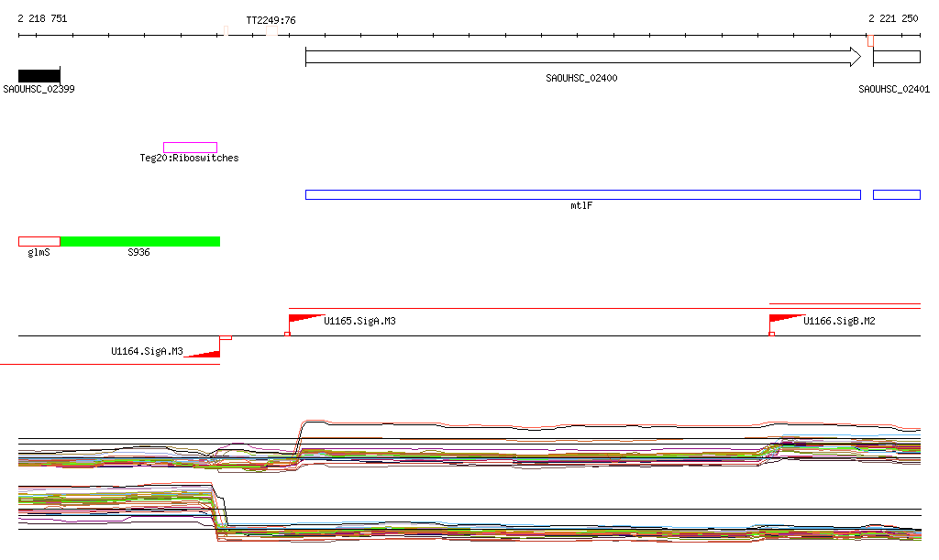Select the green S936 segment bar

139,241
